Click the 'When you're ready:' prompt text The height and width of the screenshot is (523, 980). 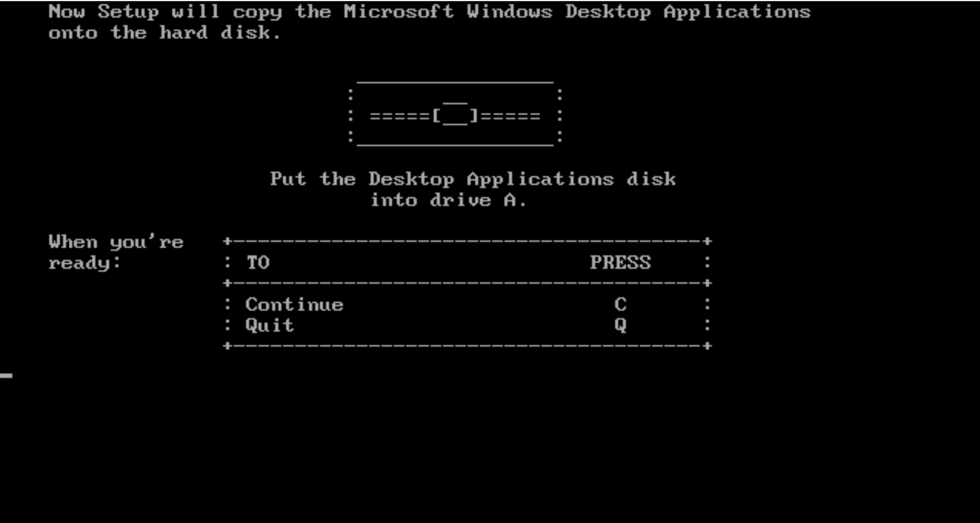point(116,252)
